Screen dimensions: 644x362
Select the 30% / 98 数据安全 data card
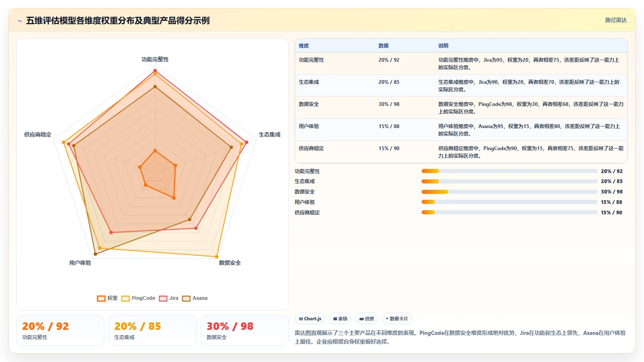(x=245, y=330)
